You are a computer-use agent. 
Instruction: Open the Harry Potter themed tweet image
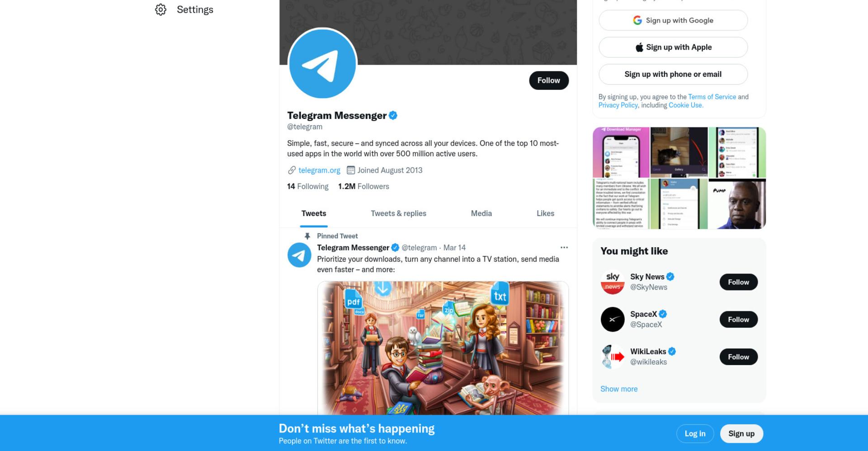tap(443, 348)
